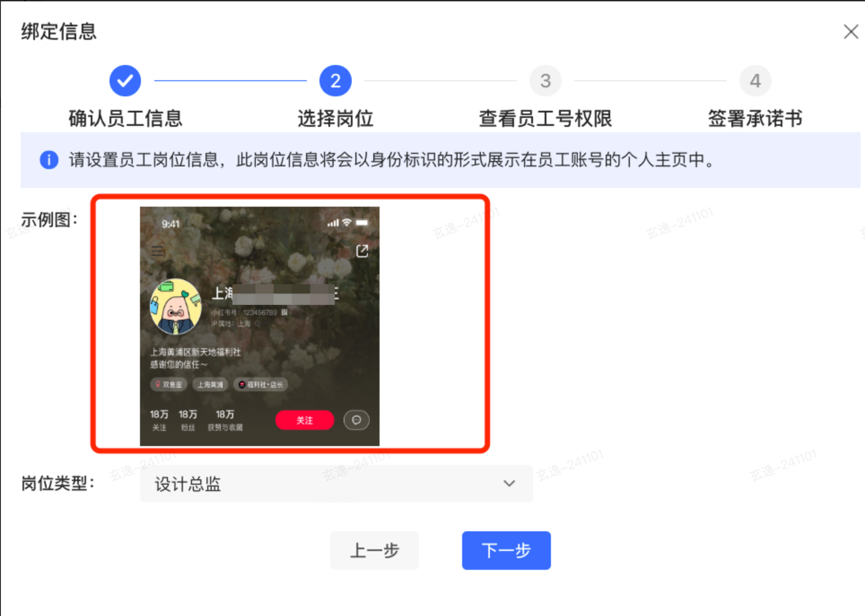Viewport: 865px width, 616px height.
Task: Click the step 2 circle indicator
Action: [x=335, y=81]
